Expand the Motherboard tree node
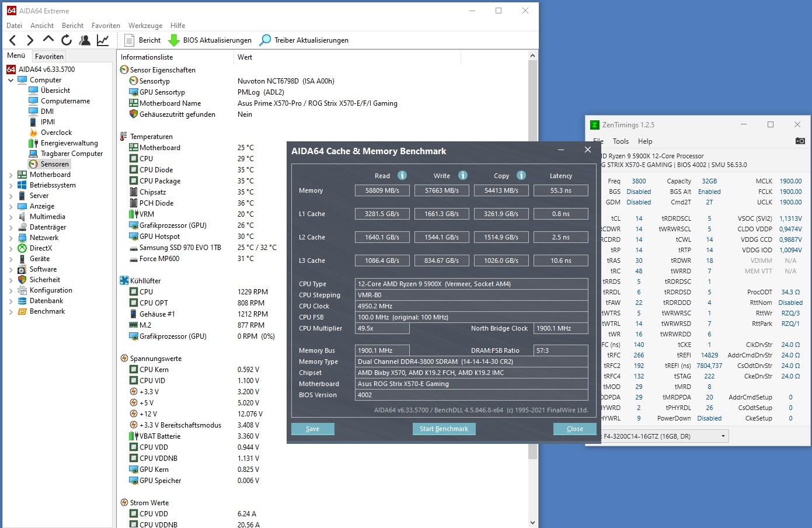 point(11,175)
